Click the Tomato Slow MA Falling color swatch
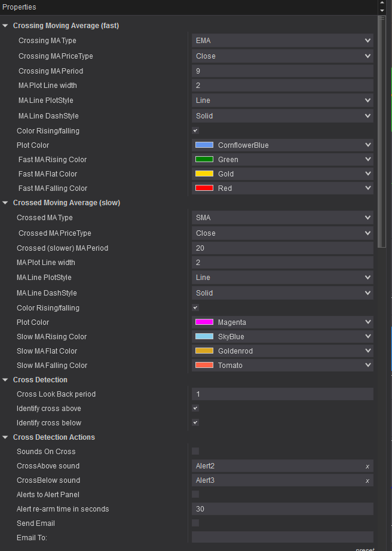Viewport: 392px width, 551px height. click(204, 365)
